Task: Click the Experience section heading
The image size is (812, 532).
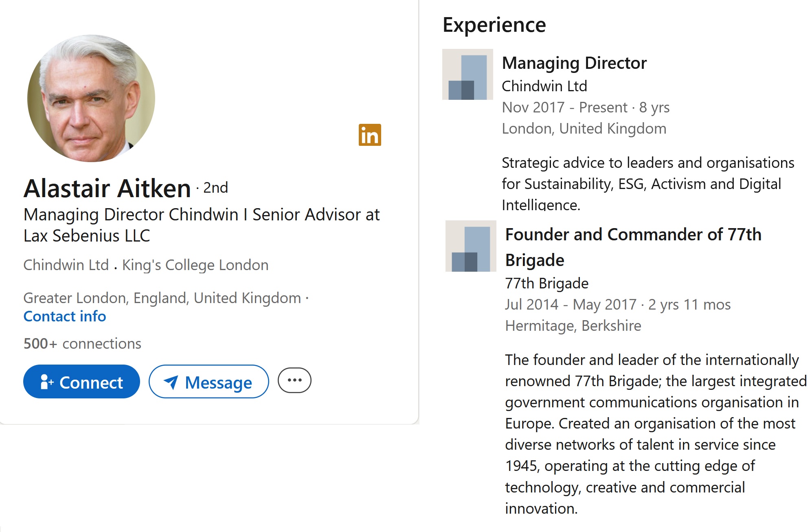Action: pyautogui.click(x=494, y=25)
